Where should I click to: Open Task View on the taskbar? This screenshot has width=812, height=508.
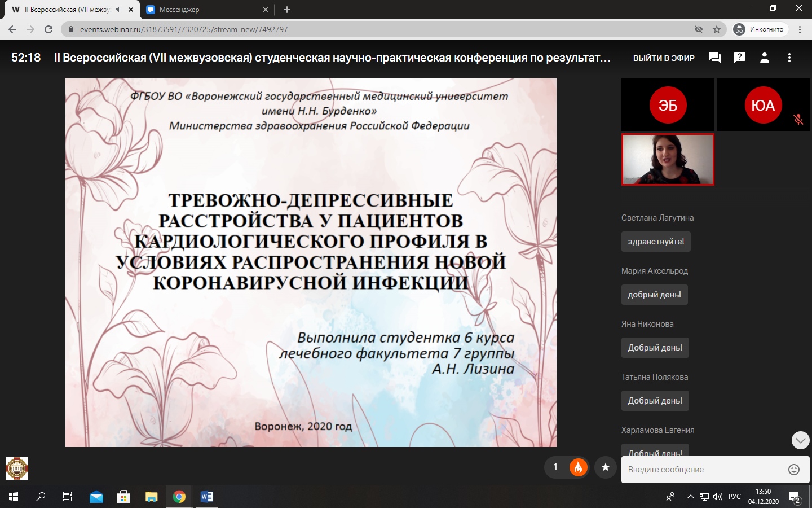[x=68, y=497]
